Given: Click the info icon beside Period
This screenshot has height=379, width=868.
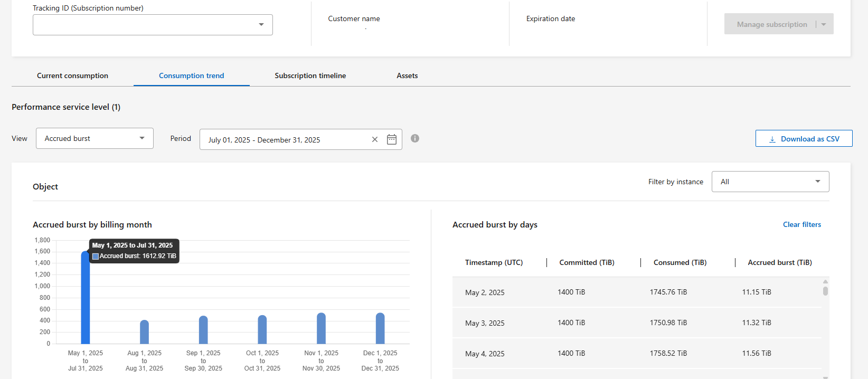Looking at the screenshot, I should pyautogui.click(x=415, y=138).
